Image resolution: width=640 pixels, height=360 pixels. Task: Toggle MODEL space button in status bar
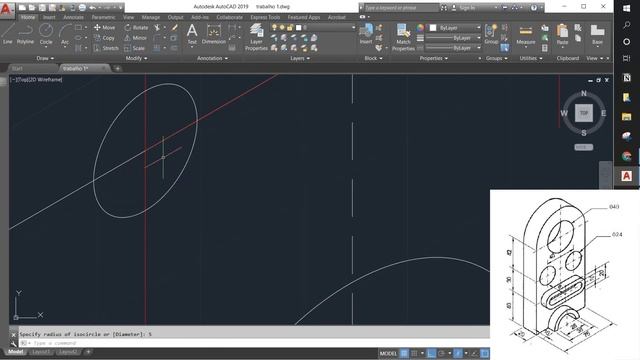pyautogui.click(x=388, y=353)
